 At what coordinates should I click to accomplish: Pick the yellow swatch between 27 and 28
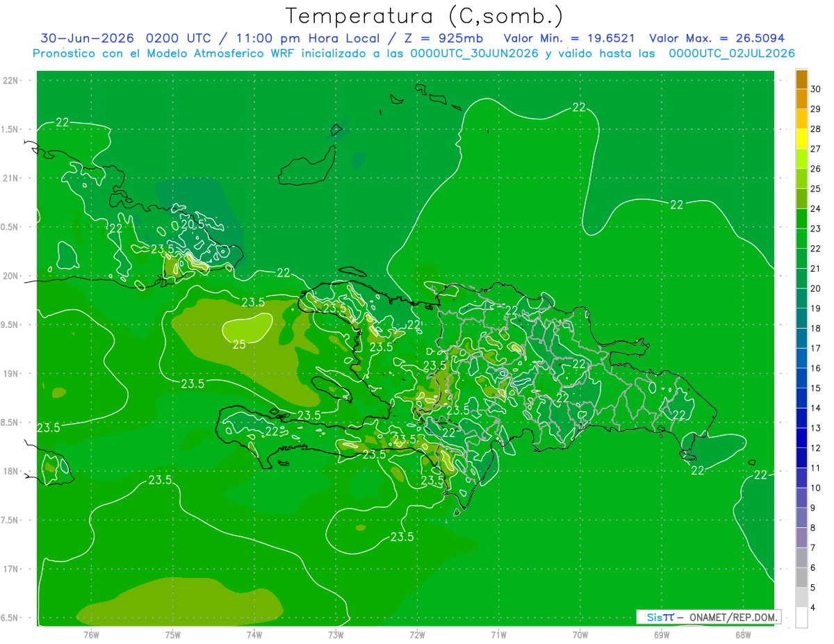point(801,139)
